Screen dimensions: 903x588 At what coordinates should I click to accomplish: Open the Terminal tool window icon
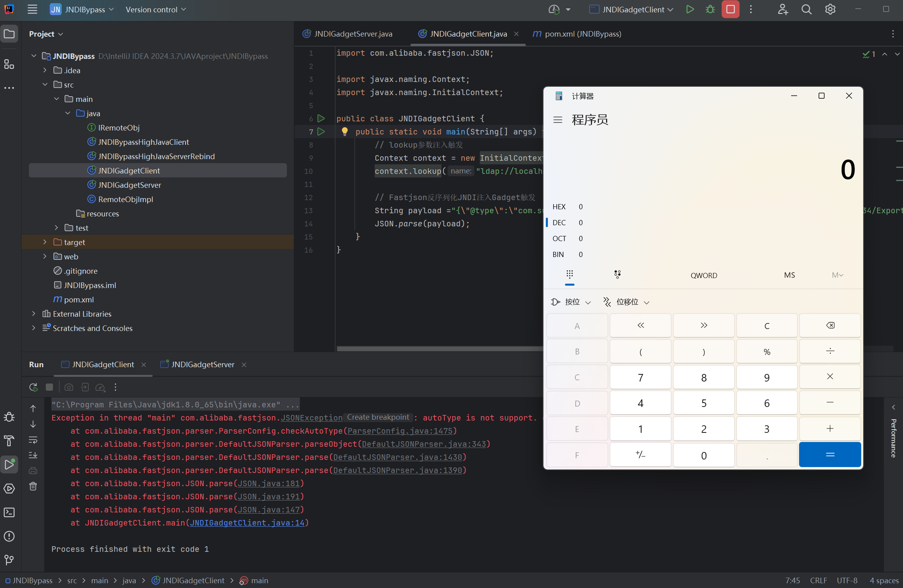click(9, 512)
